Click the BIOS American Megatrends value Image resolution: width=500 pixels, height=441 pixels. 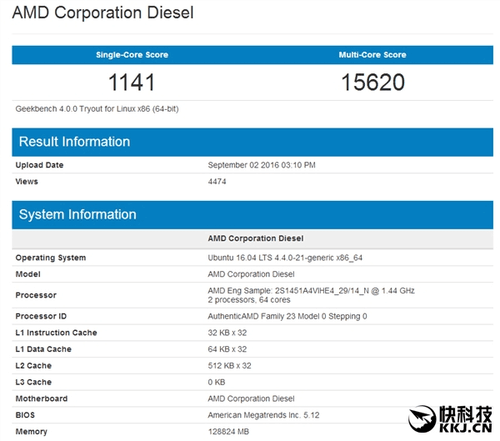263,415
